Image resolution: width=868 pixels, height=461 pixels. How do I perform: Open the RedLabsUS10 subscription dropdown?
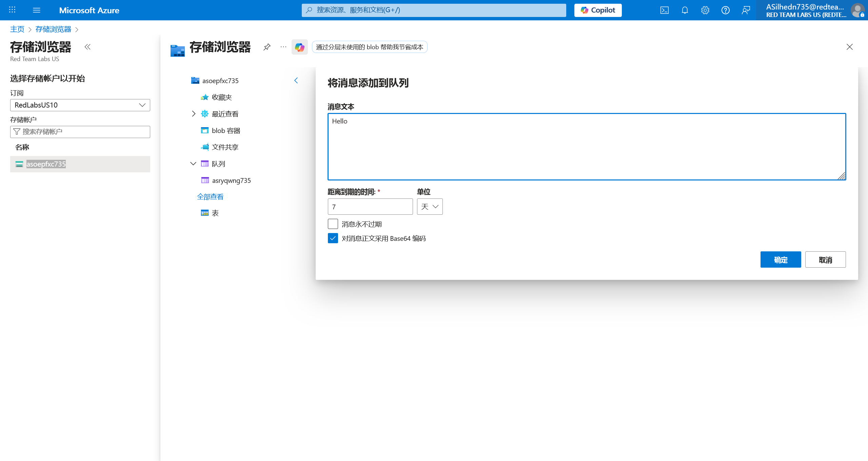point(80,105)
